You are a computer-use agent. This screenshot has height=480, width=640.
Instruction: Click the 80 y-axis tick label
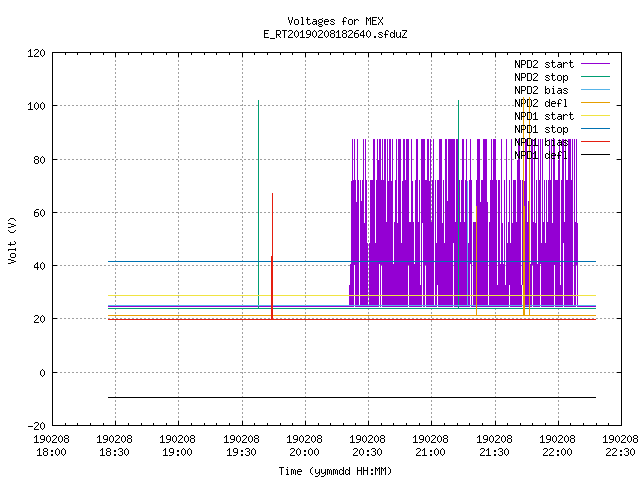pos(39,160)
